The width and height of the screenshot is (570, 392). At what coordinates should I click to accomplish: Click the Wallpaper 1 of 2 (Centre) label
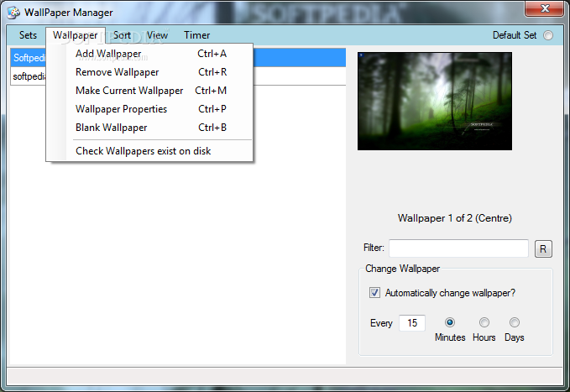455,218
